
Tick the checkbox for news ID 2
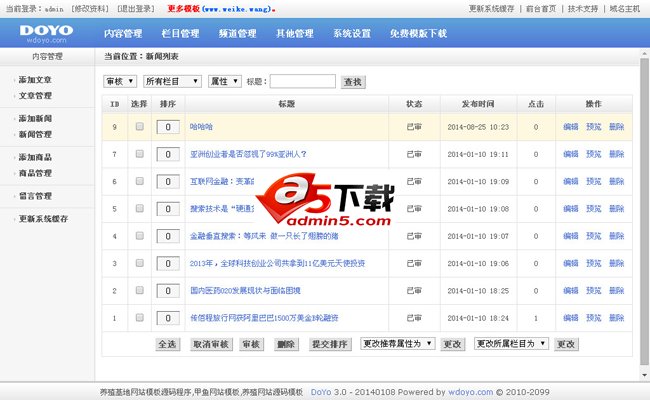[140, 290]
